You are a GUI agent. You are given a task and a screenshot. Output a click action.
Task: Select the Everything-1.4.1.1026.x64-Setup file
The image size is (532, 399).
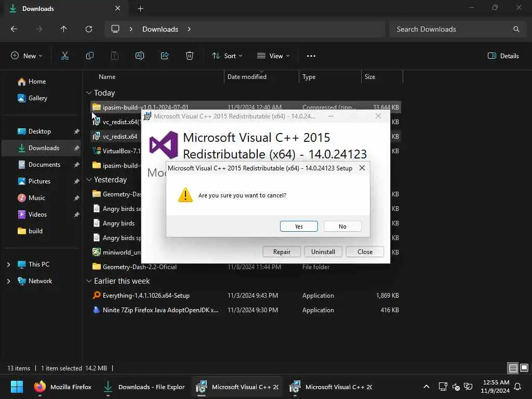[x=246, y=296]
